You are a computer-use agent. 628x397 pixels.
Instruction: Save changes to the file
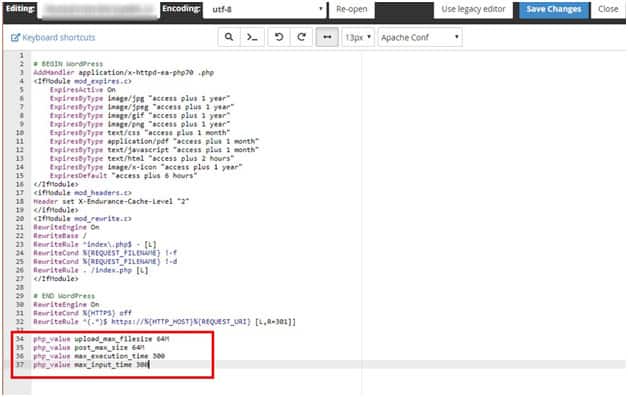point(554,9)
